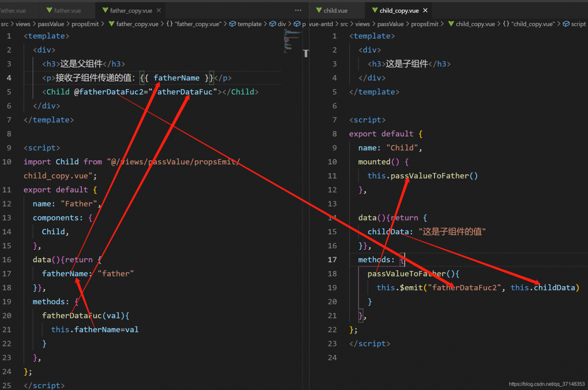Click '@fatherDataFuc2' attribute on the Child tag

(108, 92)
